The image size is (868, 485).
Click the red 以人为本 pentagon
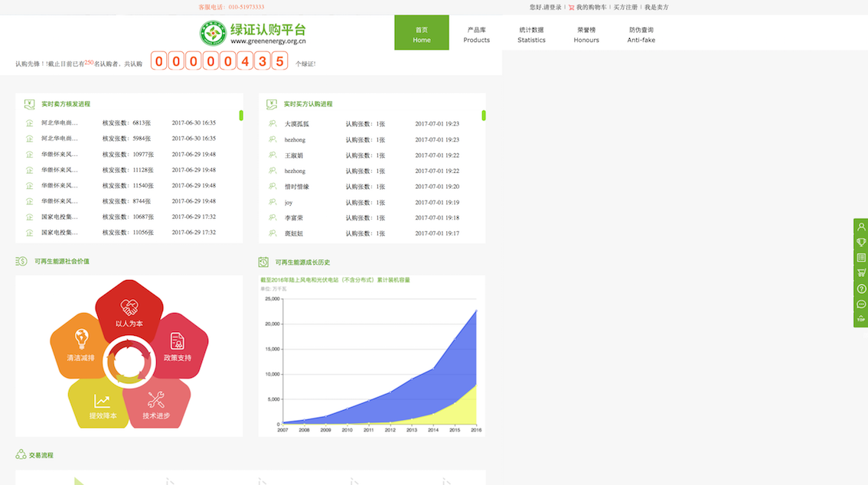click(129, 310)
